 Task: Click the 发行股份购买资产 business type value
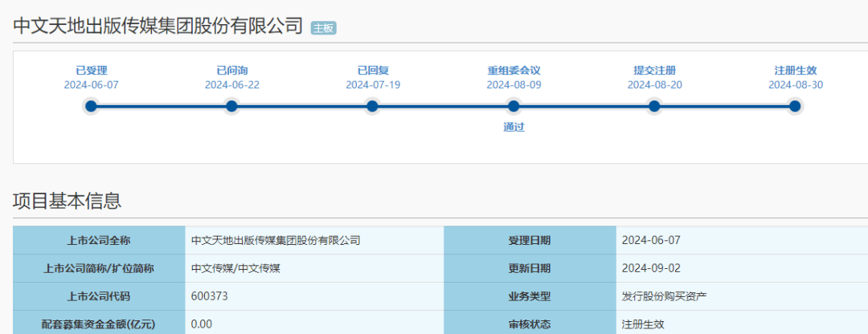pyautogui.click(x=665, y=296)
